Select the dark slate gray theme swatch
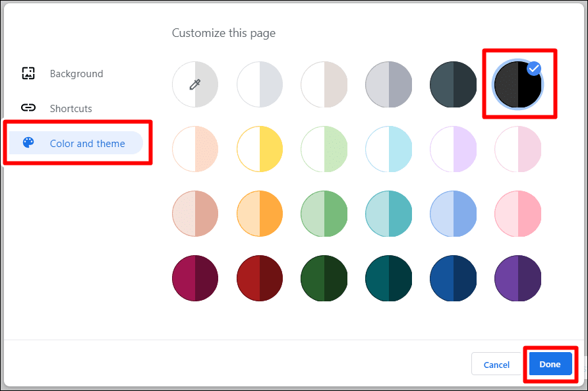This screenshot has width=588, height=391. 454,84
